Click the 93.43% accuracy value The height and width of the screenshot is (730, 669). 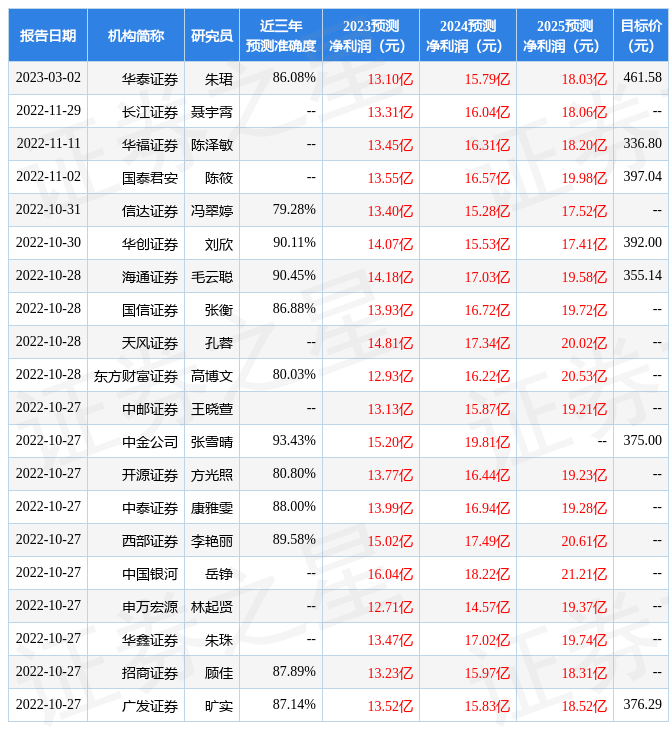point(294,441)
